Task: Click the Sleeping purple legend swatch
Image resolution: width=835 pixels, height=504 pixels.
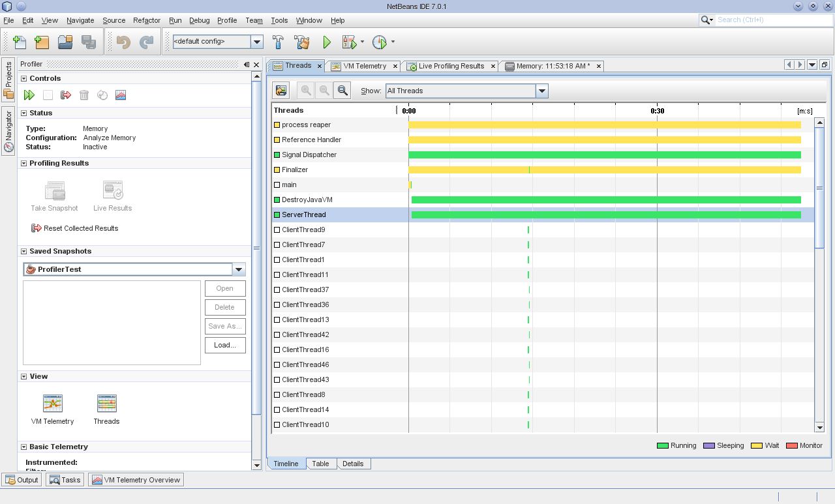Action: pyautogui.click(x=709, y=445)
